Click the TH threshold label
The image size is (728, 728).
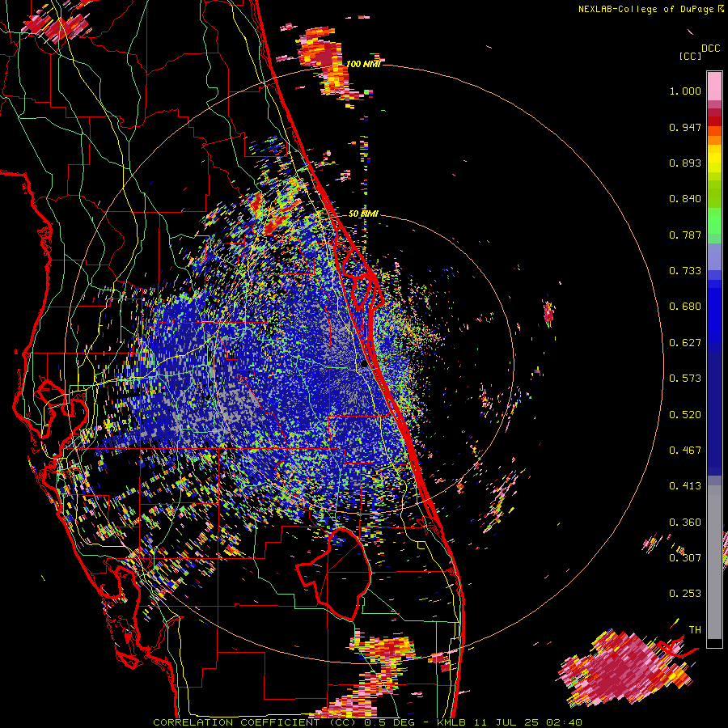pos(695,630)
